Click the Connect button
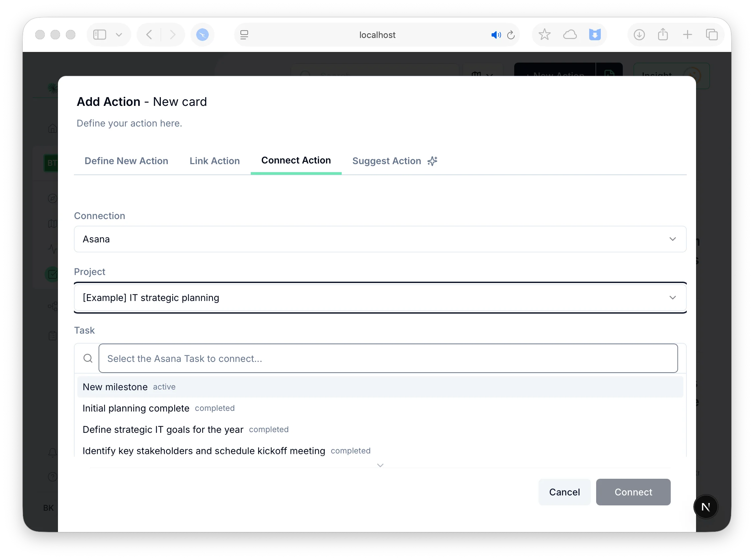Screen dimensions: 754x560 pos(633,492)
